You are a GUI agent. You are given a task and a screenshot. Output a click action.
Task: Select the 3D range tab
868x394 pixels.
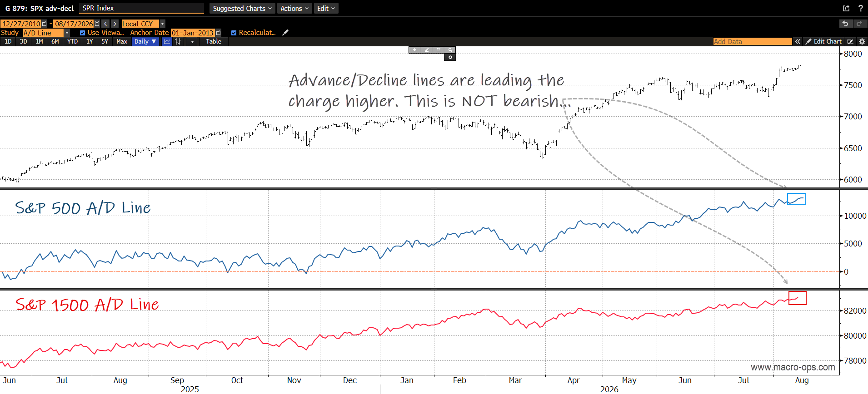pyautogui.click(x=24, y=41)
